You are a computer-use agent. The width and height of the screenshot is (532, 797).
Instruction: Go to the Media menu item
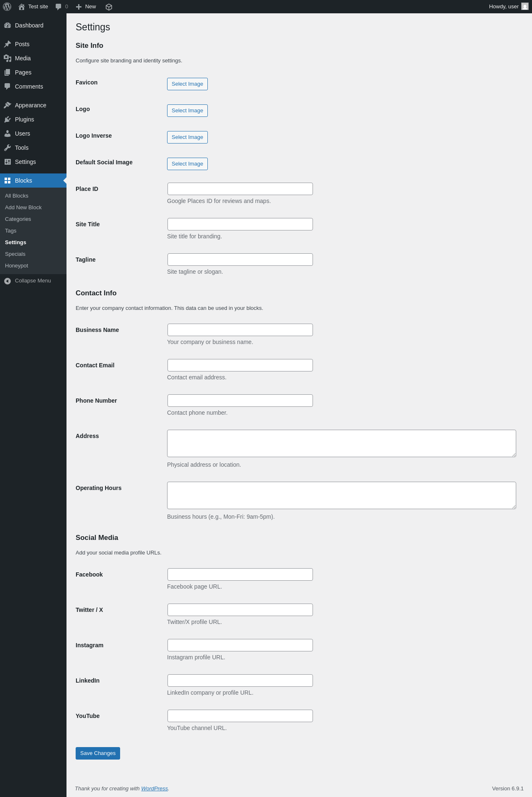click(33, 58)
